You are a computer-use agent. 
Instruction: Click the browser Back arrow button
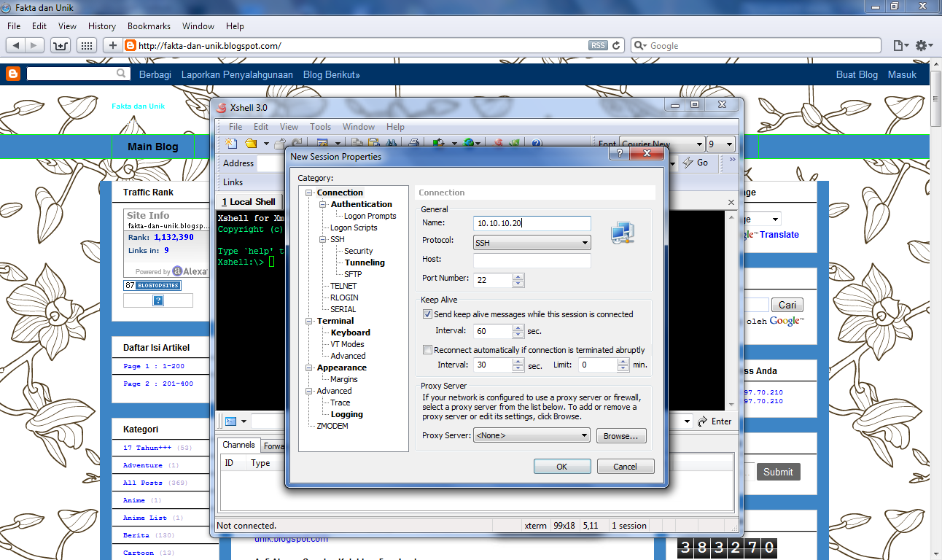click(x=16, y=45)
